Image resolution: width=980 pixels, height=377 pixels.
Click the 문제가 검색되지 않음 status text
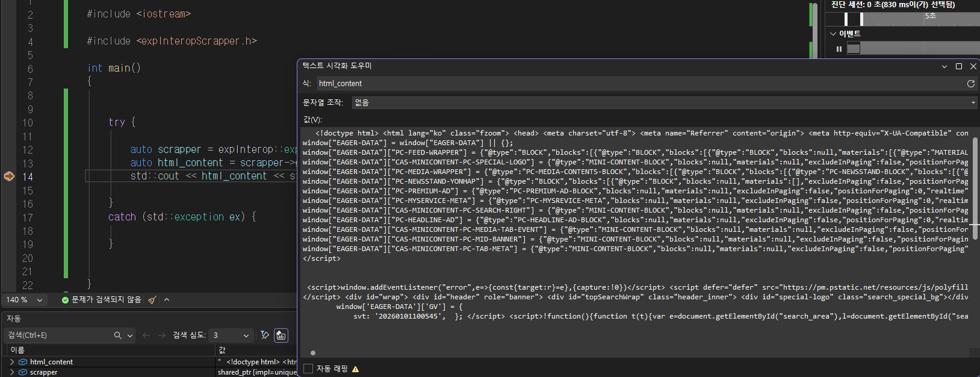point(106,300)
